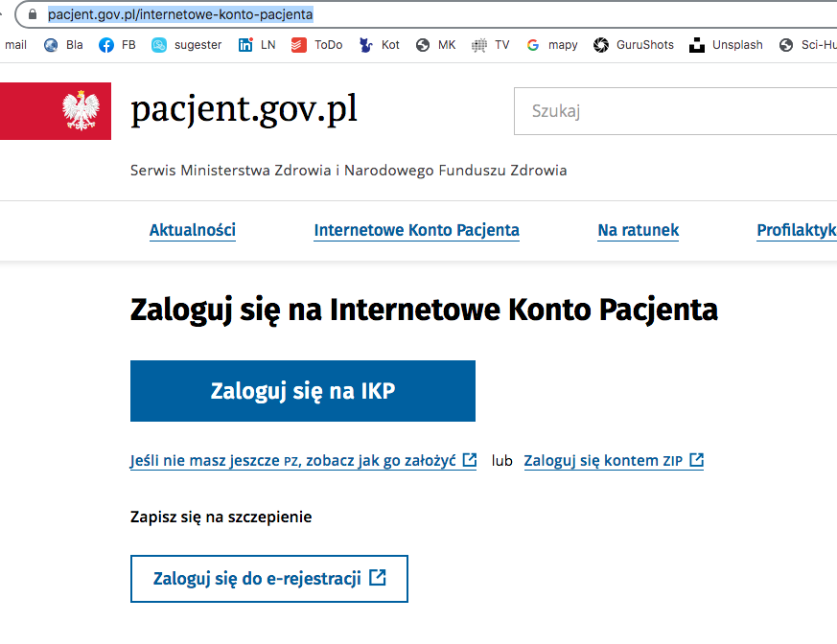Open the Aktualności menu item

point(192,231)
